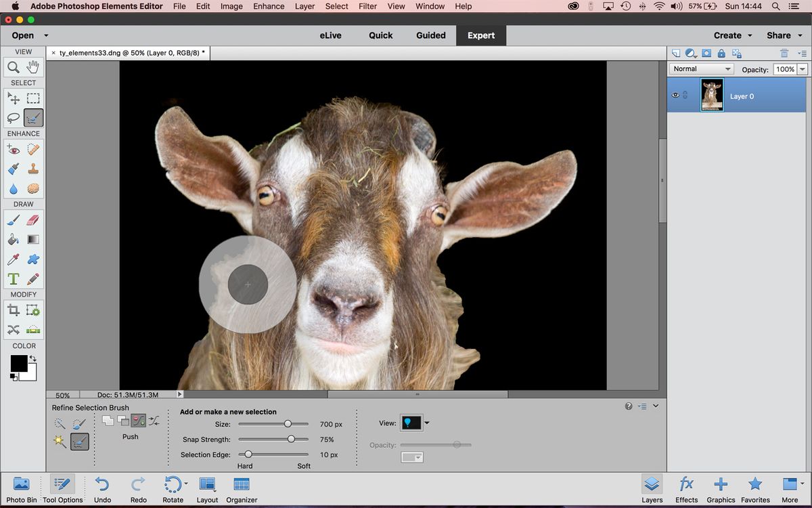Select the Zoom tool
Screen dimensions: 812x508
14,67
